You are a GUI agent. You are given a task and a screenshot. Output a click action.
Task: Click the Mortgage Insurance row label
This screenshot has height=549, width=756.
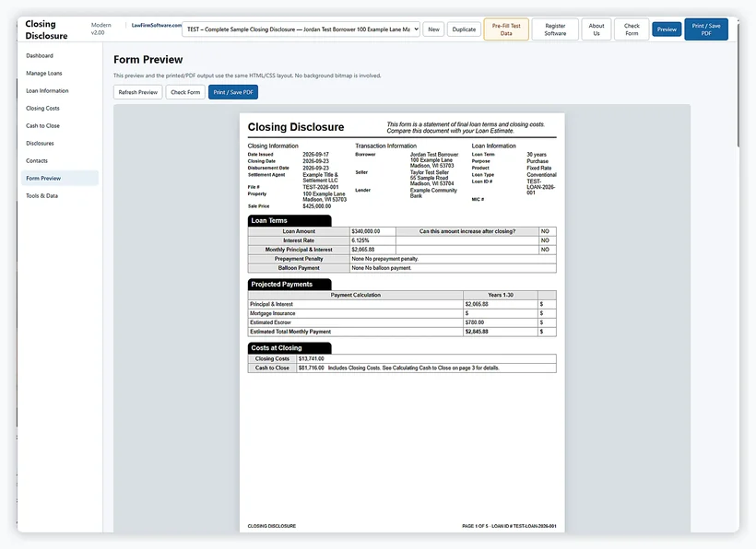[272, 313]
